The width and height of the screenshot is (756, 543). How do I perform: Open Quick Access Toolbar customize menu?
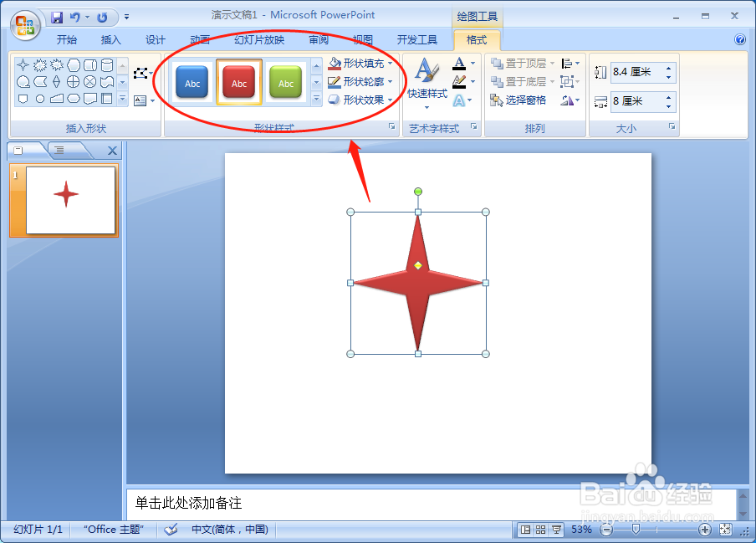[126, 17]
